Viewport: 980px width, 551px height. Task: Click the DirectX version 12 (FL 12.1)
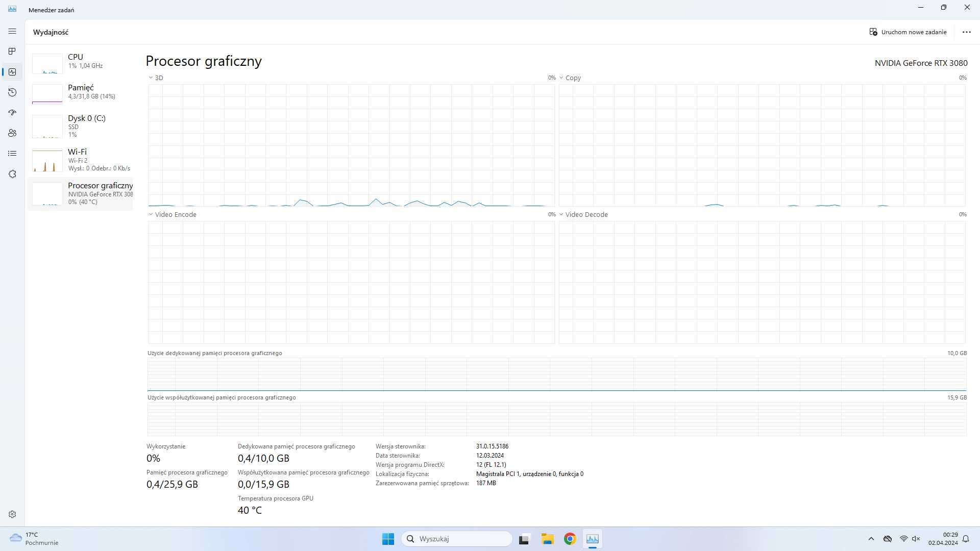click(491, 465)
